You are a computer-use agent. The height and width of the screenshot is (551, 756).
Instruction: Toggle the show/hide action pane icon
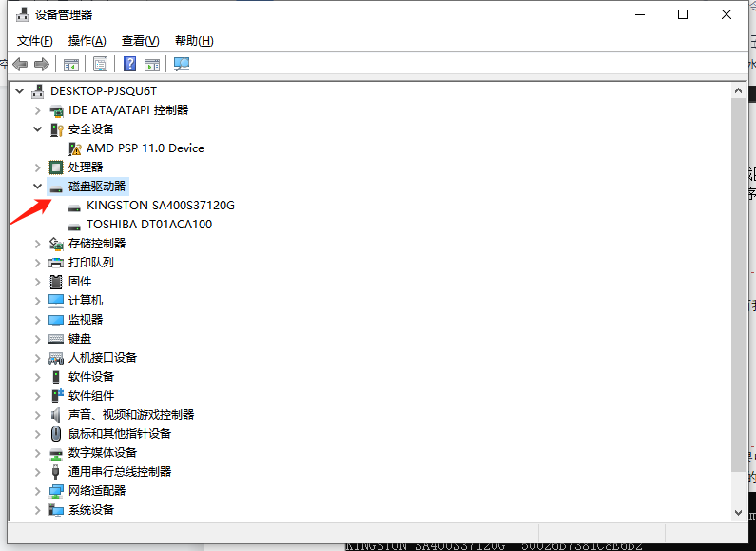click(x=152, y=64)
